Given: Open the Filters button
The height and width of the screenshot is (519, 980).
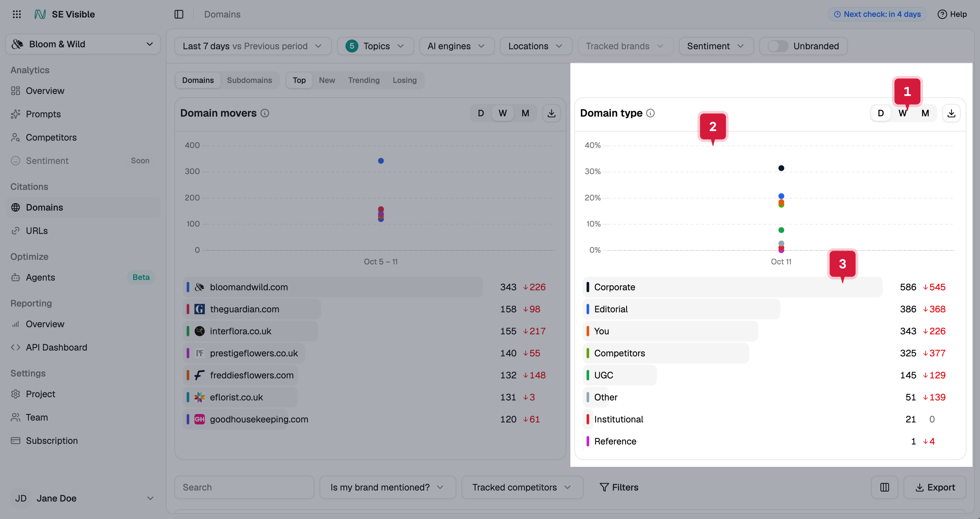Looking at the screenshot, I should point(619,488).
